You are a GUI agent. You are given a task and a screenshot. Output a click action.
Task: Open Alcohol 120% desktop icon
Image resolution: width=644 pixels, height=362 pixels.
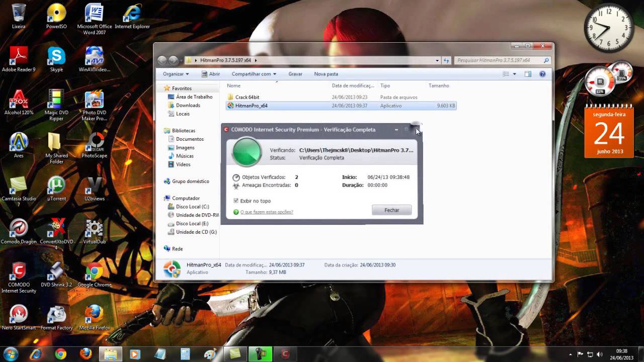(19, 102)
